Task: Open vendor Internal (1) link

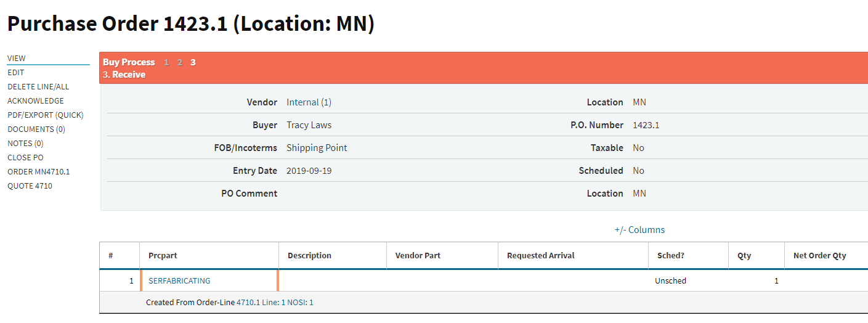Action: pyautogui.click(x=309, y=102)
